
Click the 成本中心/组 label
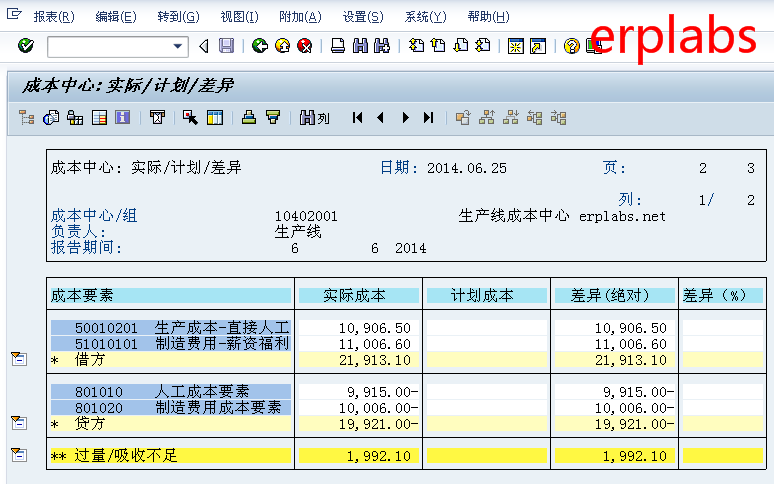coord(94,216)
